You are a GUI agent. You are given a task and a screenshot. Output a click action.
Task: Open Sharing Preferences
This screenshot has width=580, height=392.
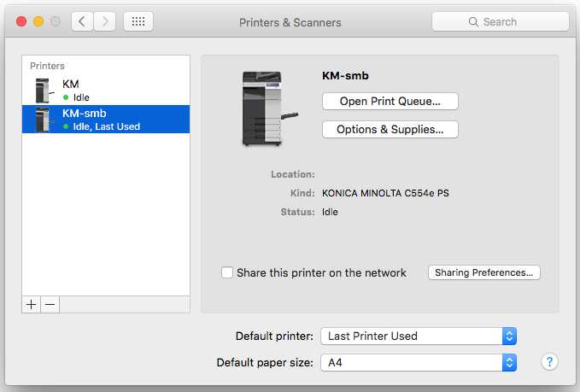[483, 272]
